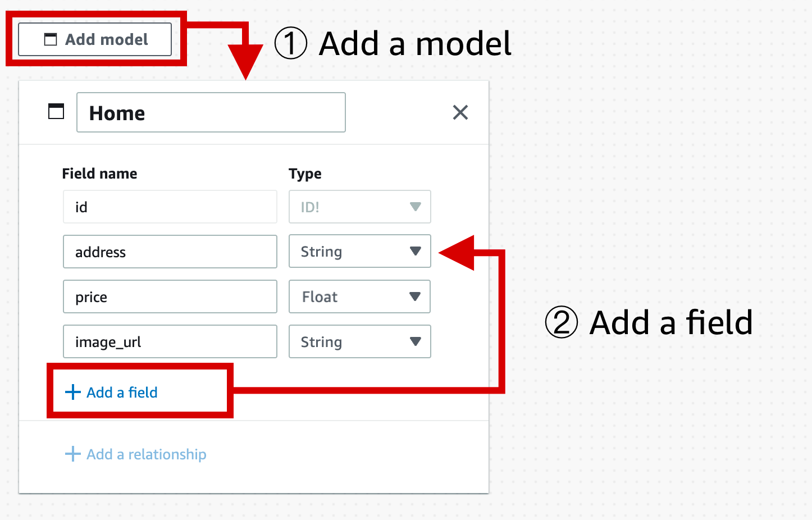
Task: Open the ID! type dropdown
Action: click(x=360, y=207)
